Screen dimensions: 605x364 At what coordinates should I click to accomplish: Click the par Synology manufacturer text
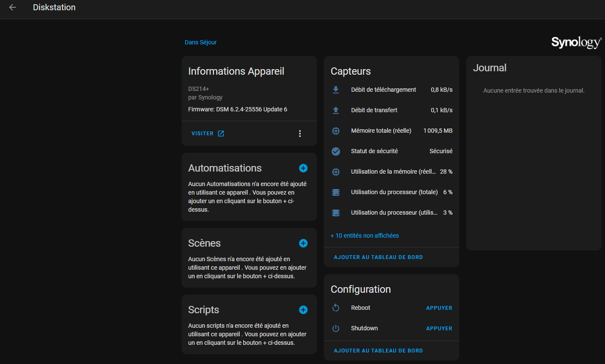coord(205,97)
